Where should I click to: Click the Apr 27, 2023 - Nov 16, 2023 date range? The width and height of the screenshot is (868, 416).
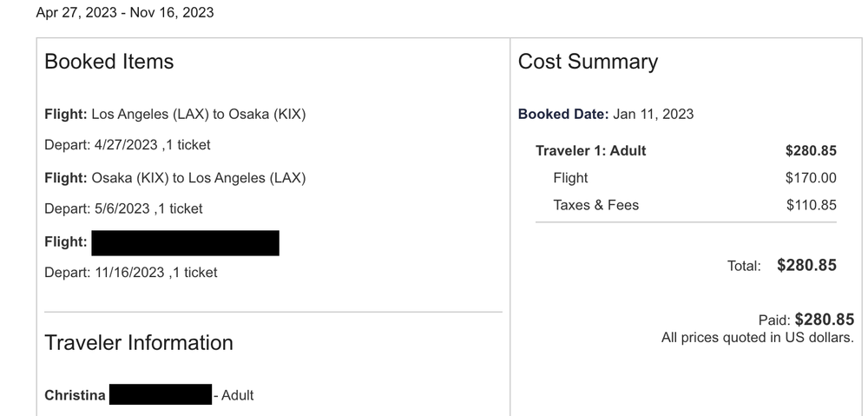click(125, 12)
